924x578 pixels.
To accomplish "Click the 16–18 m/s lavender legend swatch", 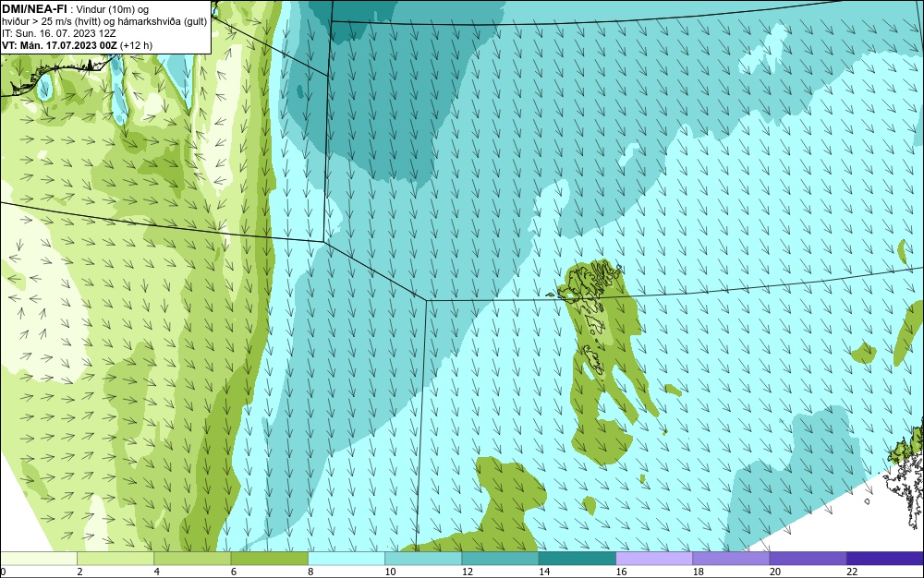I will pos(654,559).
